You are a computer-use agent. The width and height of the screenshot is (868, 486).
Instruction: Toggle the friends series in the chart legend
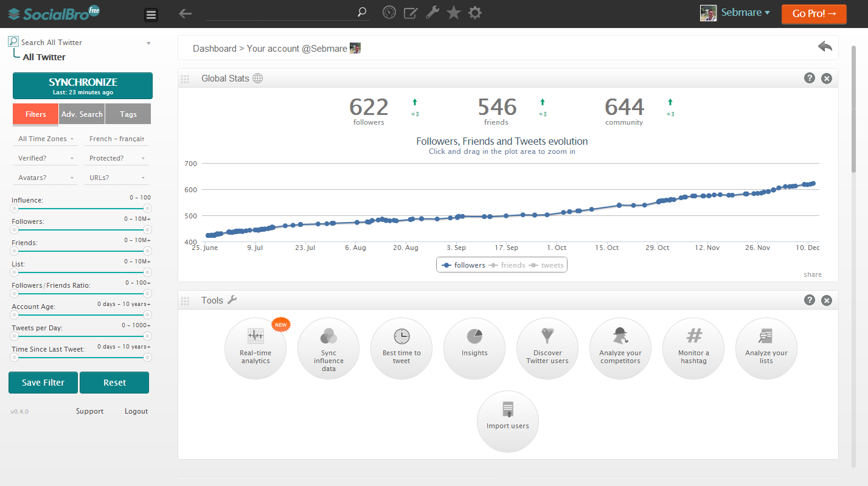(507, 265)
